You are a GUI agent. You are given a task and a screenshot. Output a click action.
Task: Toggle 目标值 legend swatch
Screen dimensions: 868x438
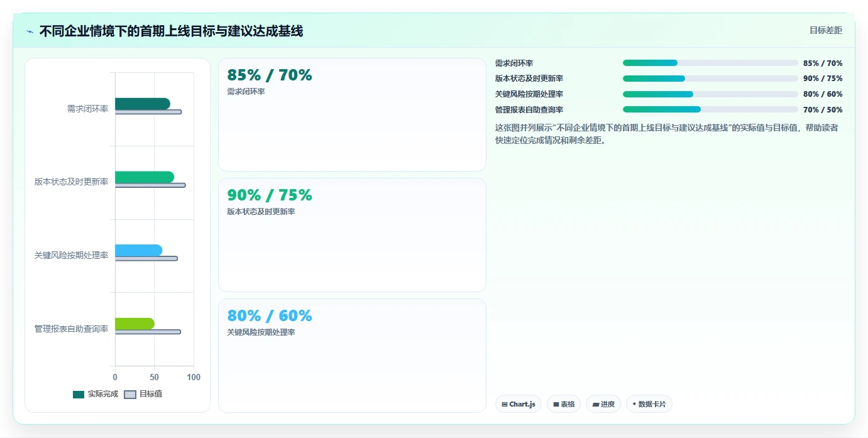pos(130,395)
